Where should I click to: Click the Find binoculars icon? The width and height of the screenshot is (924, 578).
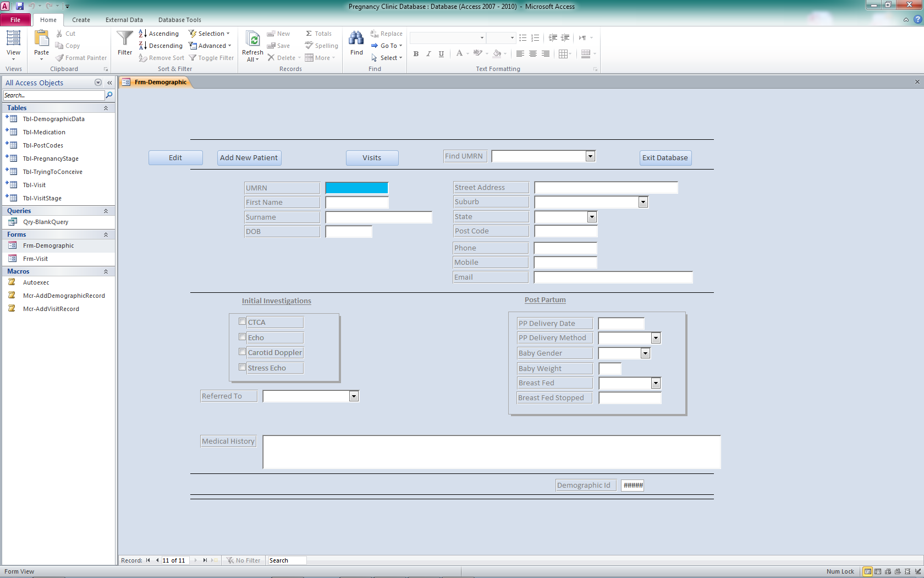click(x=356, y=39)
